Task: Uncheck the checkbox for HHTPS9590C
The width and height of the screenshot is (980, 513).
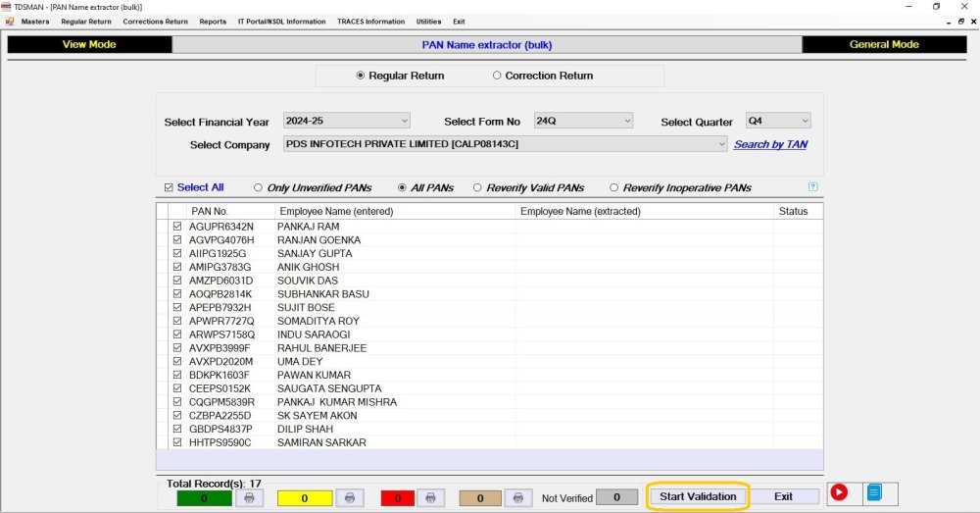Action: click(x=177, y=441)
